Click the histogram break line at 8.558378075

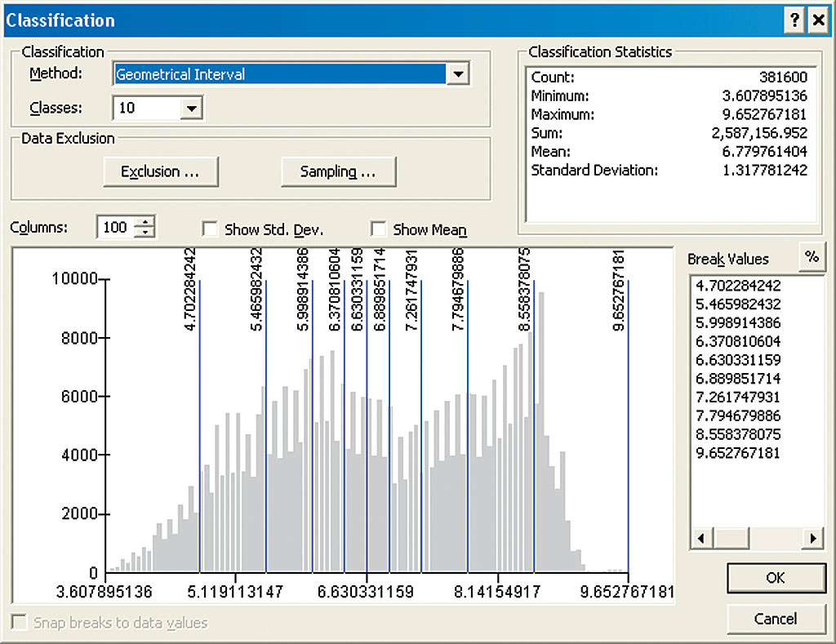[534, 427]
